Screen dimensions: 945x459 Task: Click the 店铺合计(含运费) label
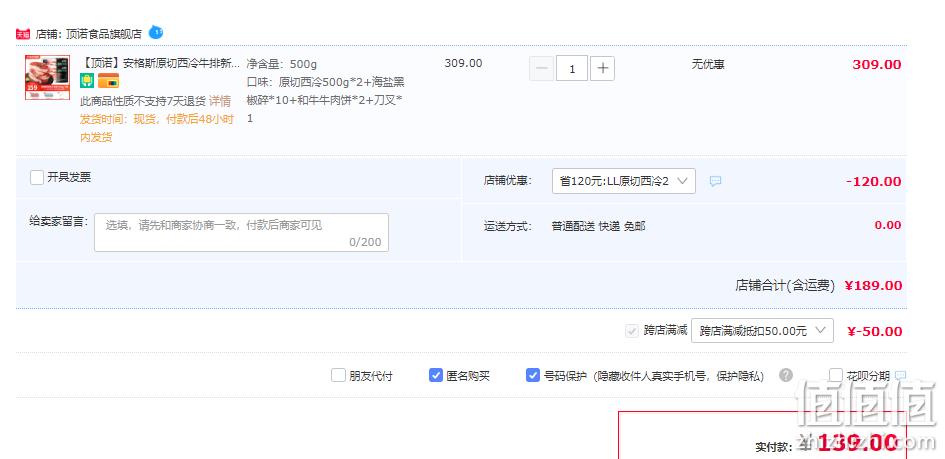click(x=785, y=286)
